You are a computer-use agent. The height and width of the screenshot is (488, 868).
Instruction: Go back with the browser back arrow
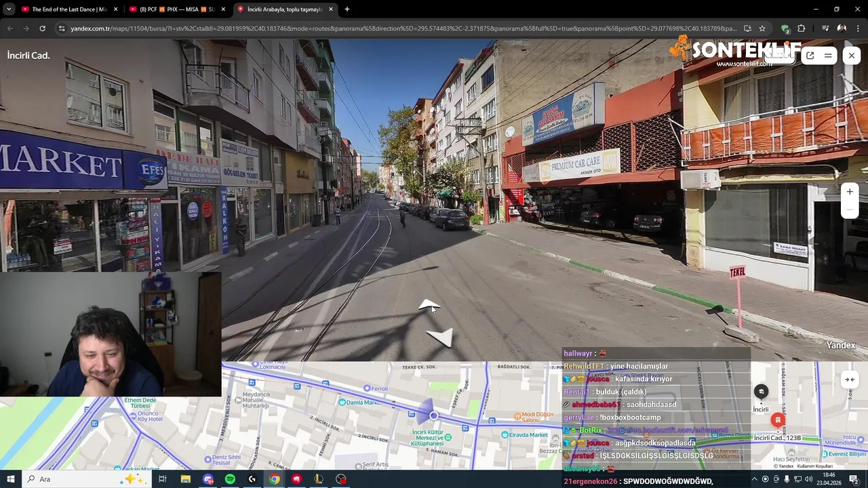point(9,28)
